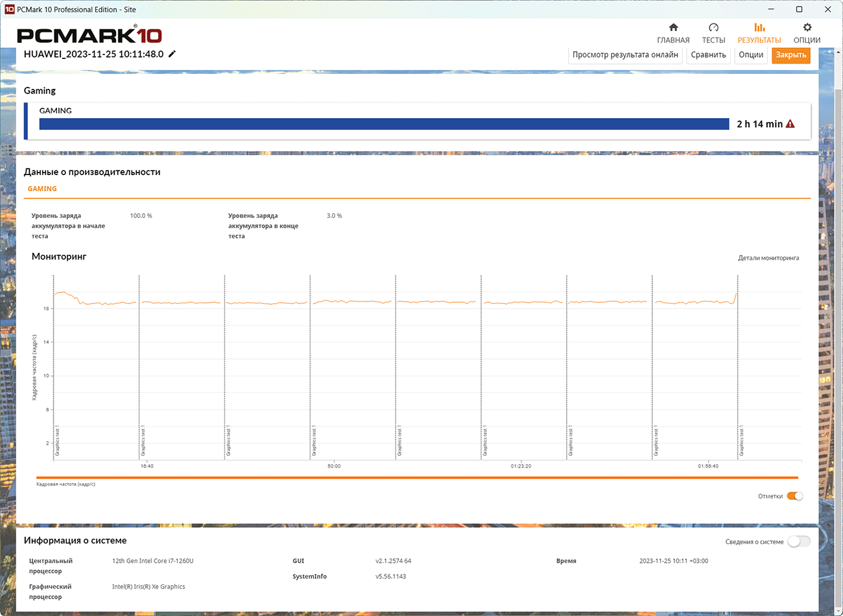Select the Intel(R) Iris(R) Xe Graphics text
The image size is (843, 616).
click(148, 587)
